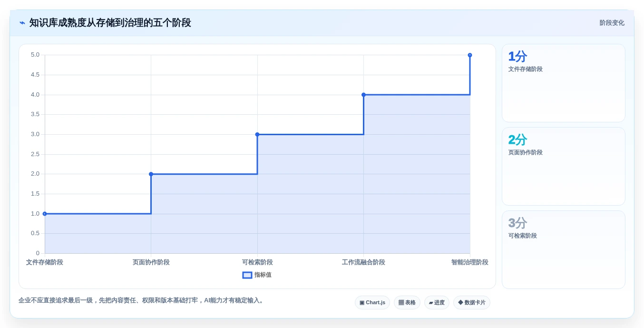Click the 工作流融合阶段 x-axis label

[x=364, y=262]
